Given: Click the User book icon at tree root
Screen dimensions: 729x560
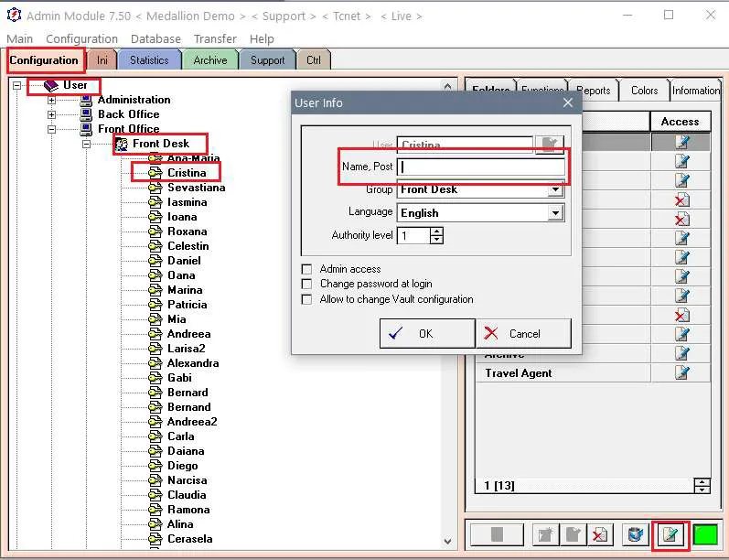Looking at the screenshot, I should 50,86.
